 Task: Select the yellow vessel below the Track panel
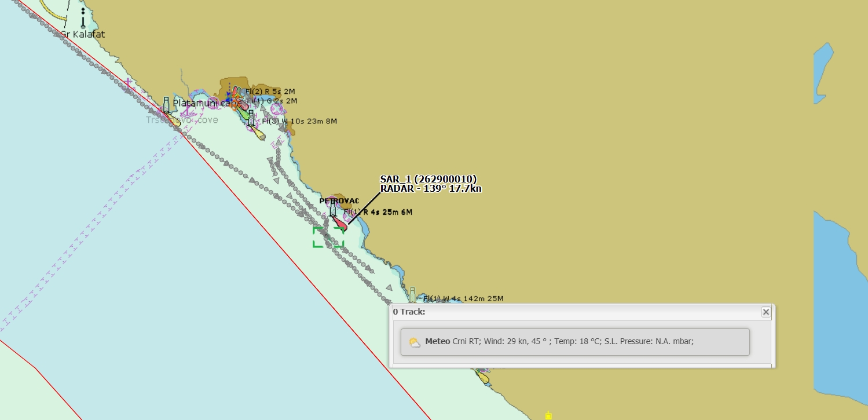pyautogui.click(x=483, y=377)
